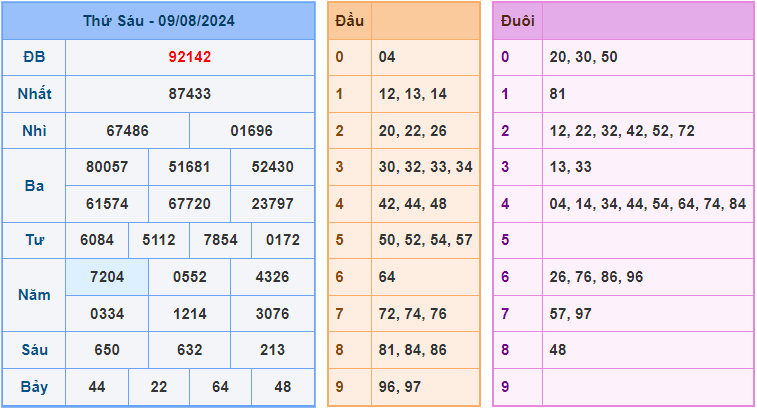Click first prize number 87433
Screen dimensions: 757x409
190,94
